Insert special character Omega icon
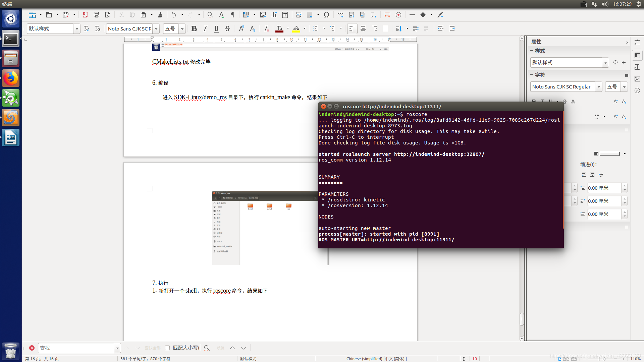The image size is (644, 362). [326, 15]
